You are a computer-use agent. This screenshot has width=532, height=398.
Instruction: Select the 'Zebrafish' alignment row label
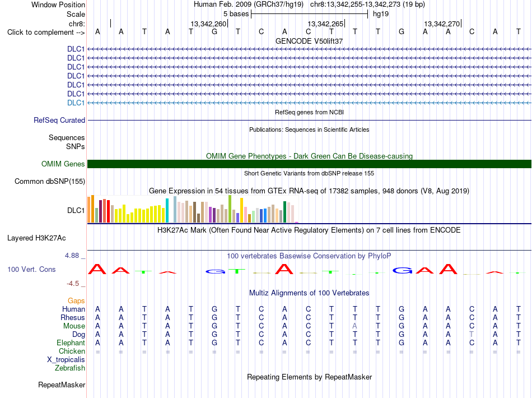pos(70,368)
